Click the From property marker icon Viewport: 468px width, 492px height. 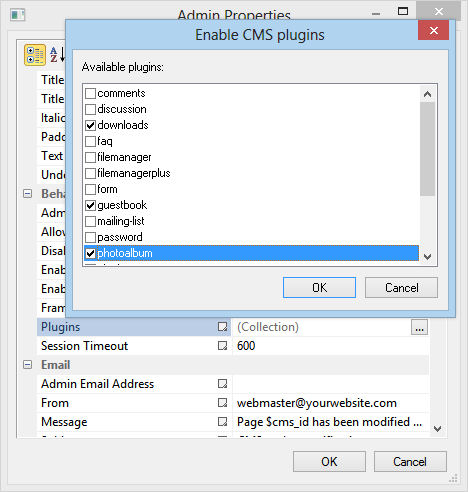pos(222,402)
